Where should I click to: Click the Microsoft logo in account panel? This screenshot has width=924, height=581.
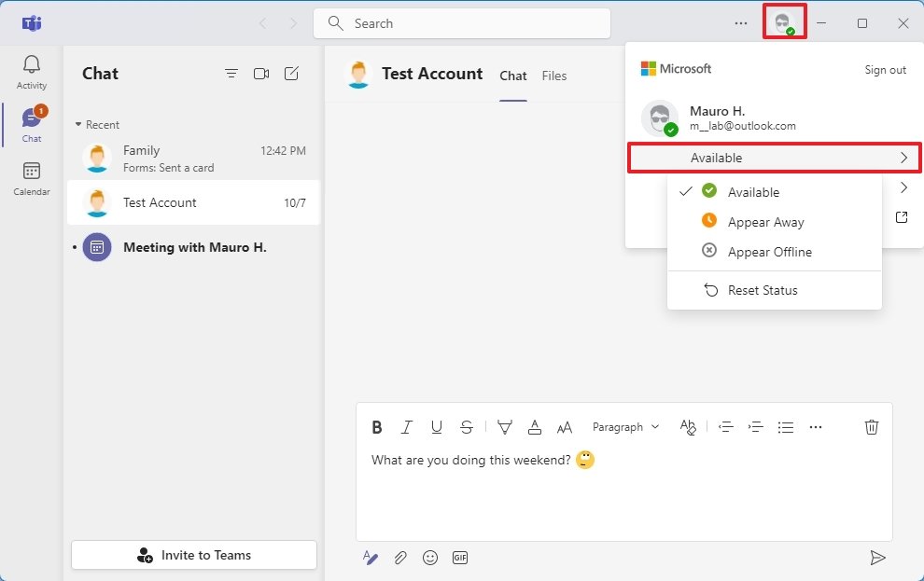pyautogui.click(x=676, y=69)
